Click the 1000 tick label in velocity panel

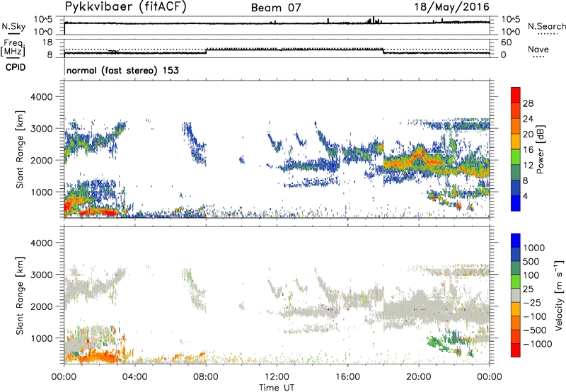[42, 339]
